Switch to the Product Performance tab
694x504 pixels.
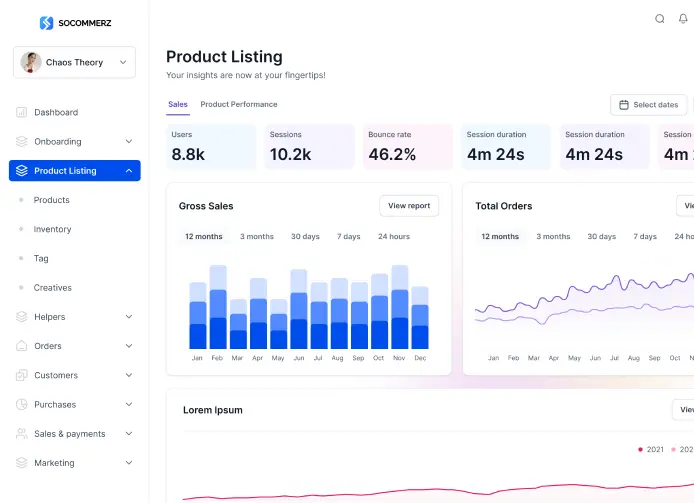tap(239, 104)
